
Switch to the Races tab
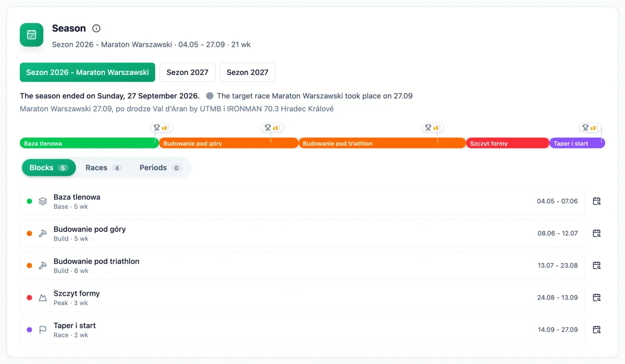click(103, 168)
